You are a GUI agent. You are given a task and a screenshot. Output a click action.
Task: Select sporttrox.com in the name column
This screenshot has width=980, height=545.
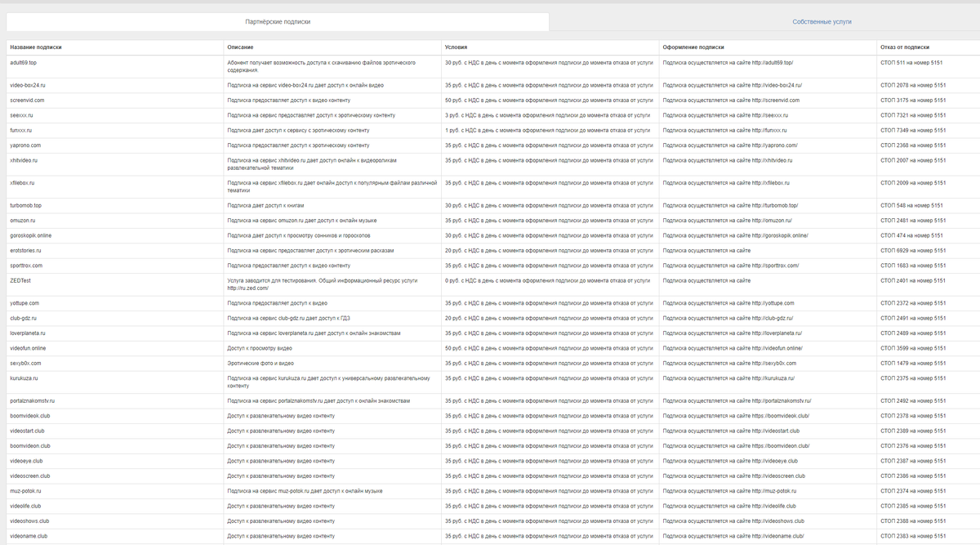pyautogui.click(x=26, y=266)
